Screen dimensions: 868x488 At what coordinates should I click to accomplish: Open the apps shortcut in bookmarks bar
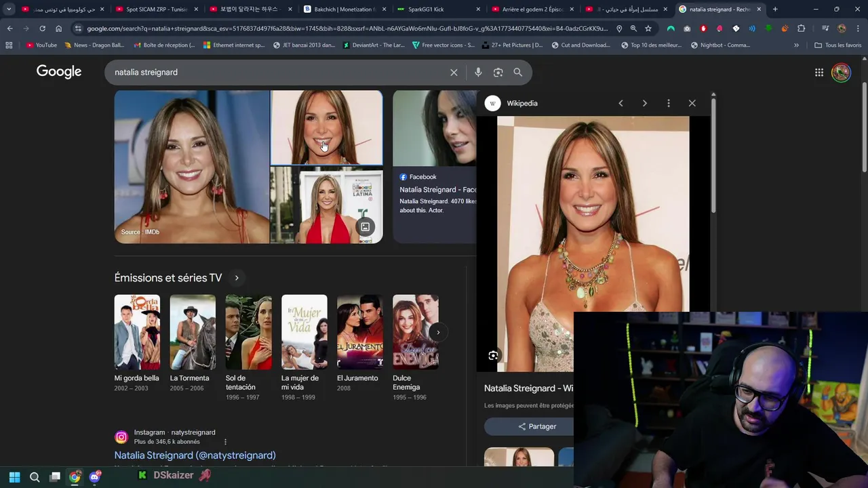[9, 45]
